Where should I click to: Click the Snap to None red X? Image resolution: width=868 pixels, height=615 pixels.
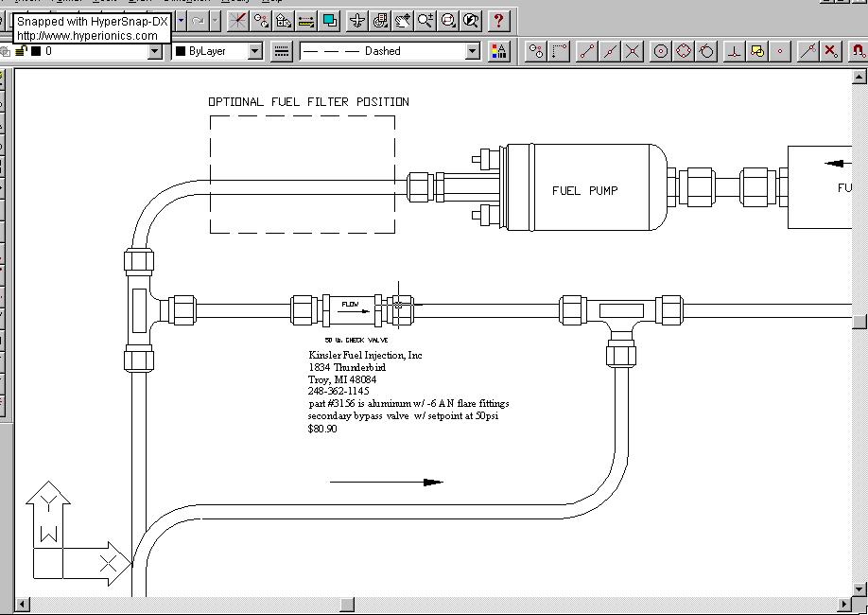click(x=830, y=51)
